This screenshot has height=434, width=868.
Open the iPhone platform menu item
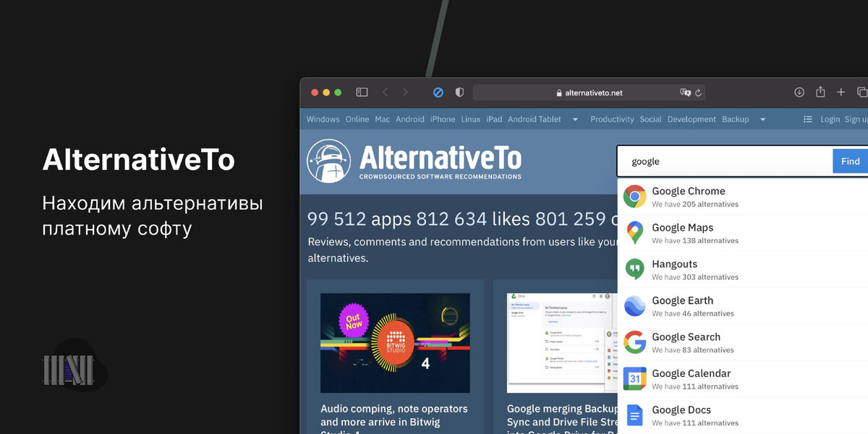click(x=443, y=119)
